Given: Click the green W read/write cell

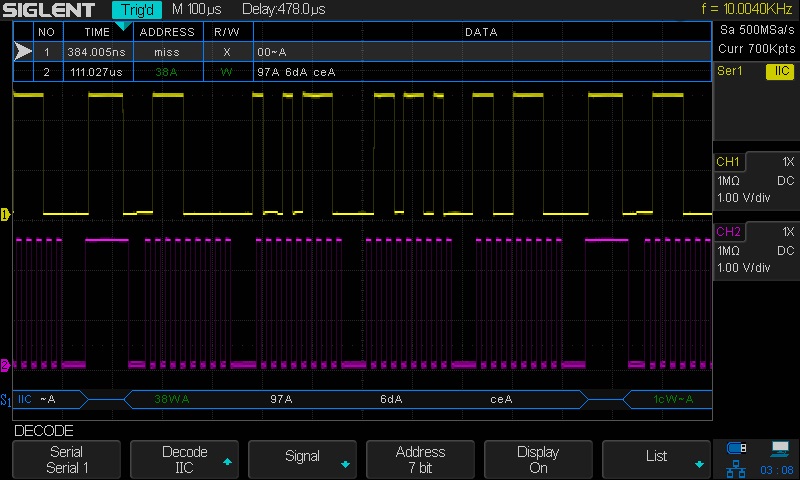Looking at the screenshot, I should (x=227, y=72).
